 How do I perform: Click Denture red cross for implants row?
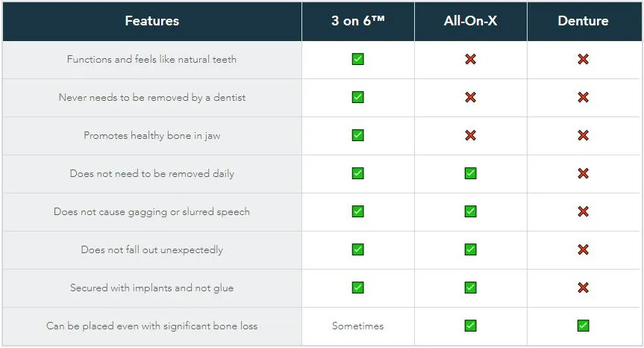click(583, 288)
